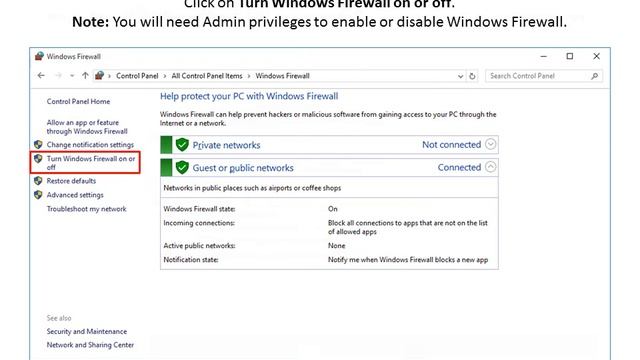Click shield icon beside Turn Windows Firewall
Viewport: 640px width, 360px height.
pos(38,158)
